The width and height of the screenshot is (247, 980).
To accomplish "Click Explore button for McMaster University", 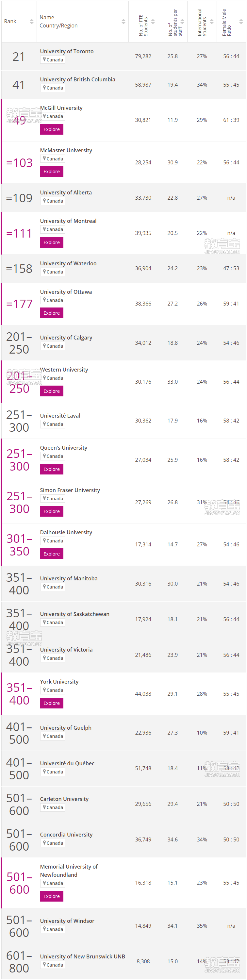I will click(52, 172).
